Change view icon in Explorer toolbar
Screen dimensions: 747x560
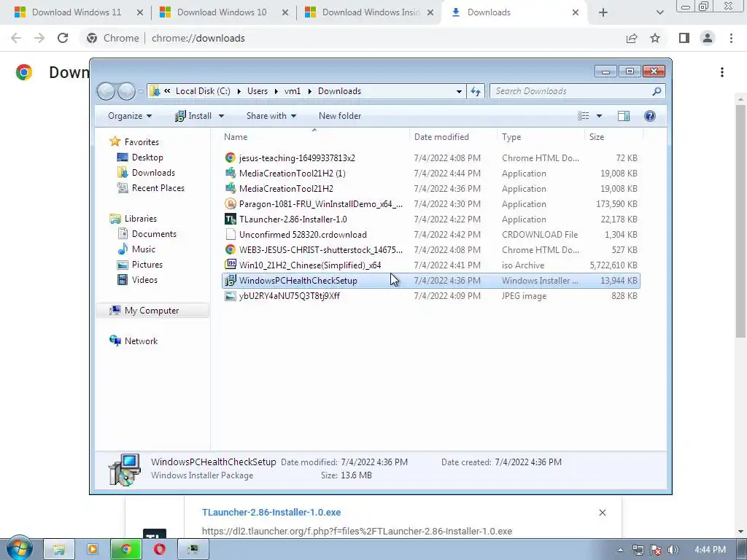tap(584, 116)
